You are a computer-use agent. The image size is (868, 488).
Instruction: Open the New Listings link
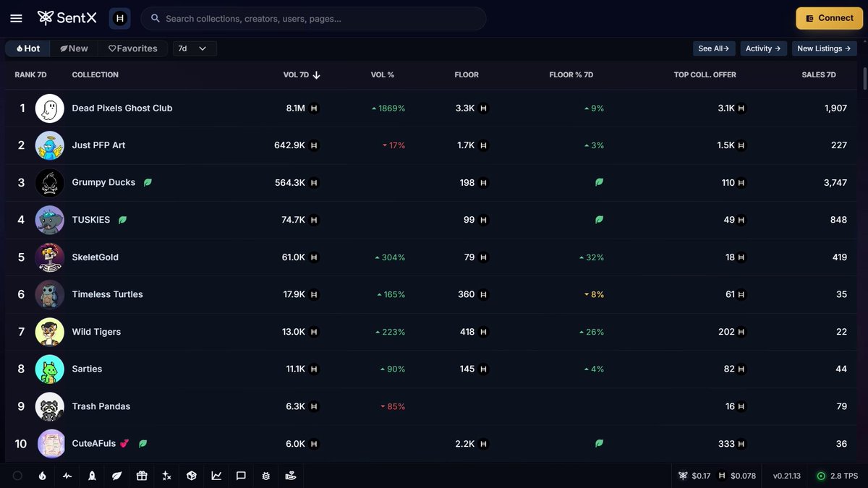pos(824,48)
